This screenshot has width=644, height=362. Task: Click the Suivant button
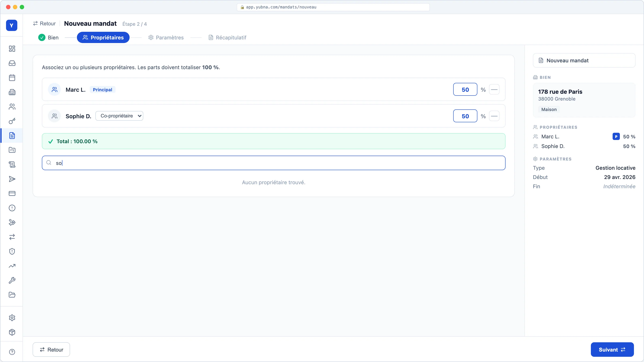point(612,350)
